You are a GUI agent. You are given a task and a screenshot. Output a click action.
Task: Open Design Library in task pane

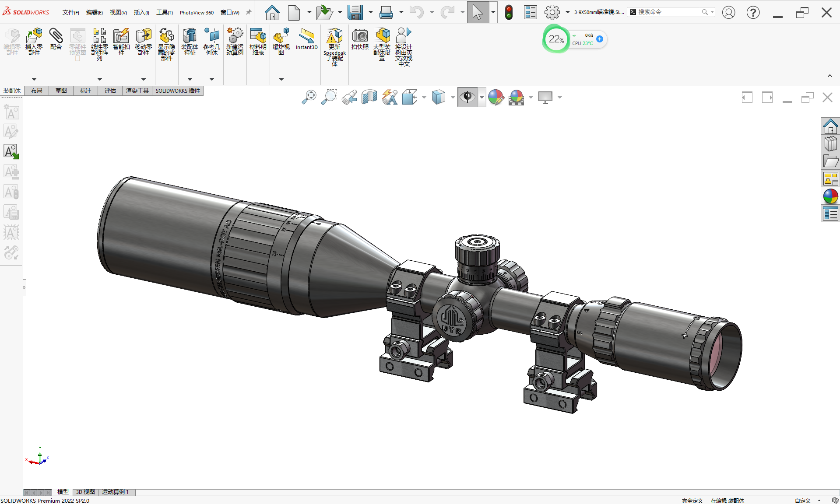830,144
